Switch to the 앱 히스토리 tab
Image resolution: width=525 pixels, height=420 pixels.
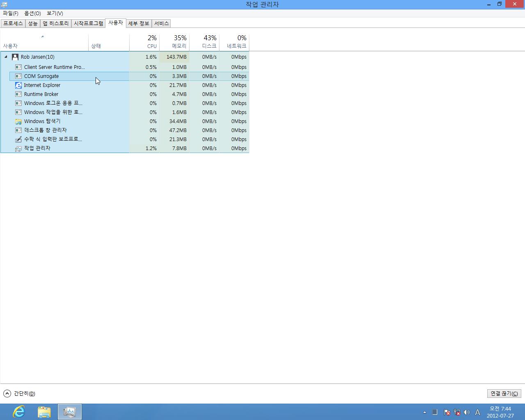pyautogui.click(x=56, y=23)
